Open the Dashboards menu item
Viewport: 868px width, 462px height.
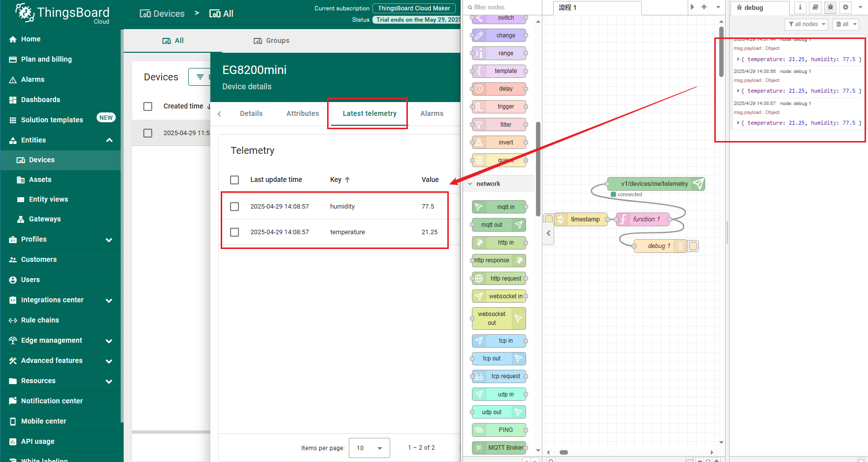coord(40,100)
